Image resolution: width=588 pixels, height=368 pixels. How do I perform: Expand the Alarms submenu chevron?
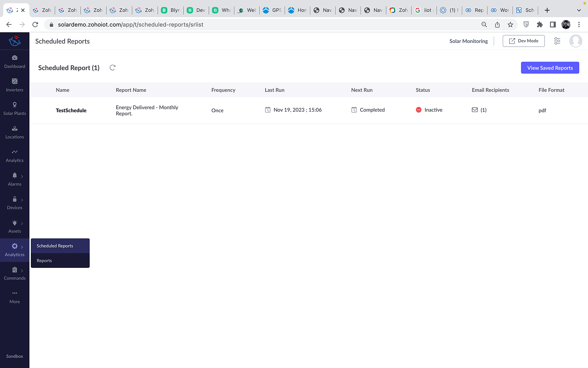coord(22,176)
